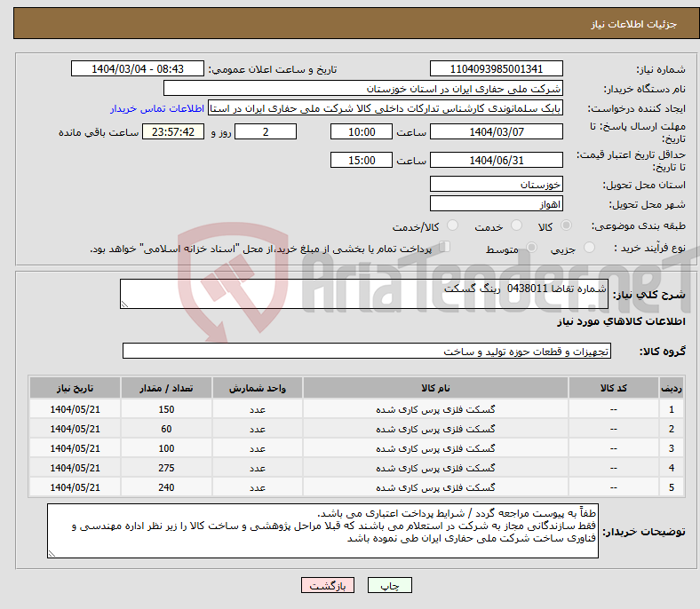
Task: Click the تعداد / مقدار column header
Action: pos(166,390)
